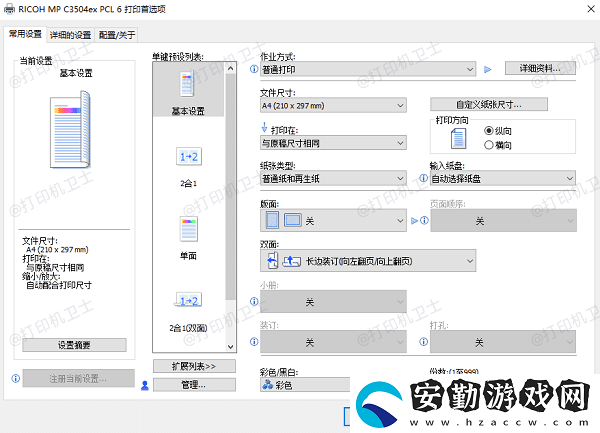Switch to 常用设置 tab
600x433 pixels.
point(25,34)
